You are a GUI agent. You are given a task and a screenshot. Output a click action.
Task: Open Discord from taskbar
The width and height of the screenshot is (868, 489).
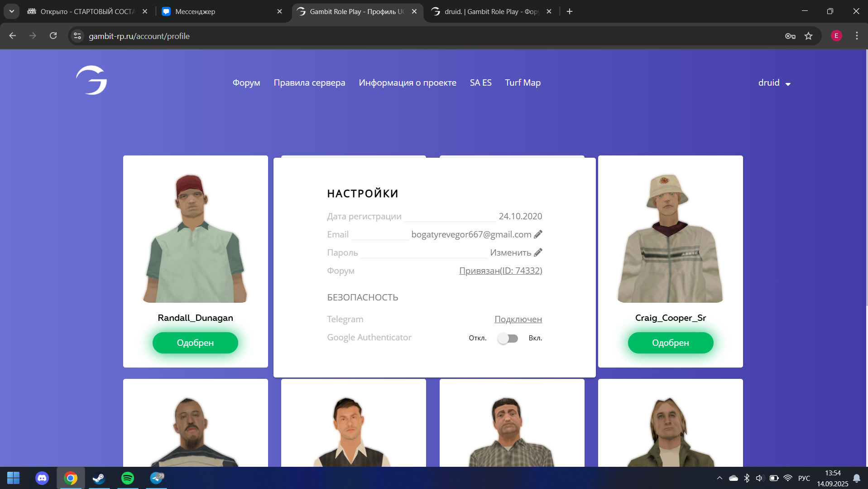pos(42,478)
